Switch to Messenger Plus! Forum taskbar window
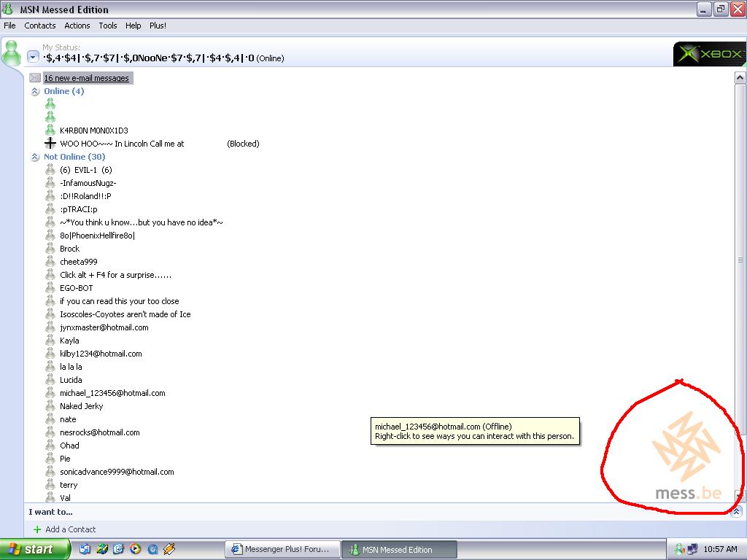The height and width of the screenshot is (560, 747). (281, 549)
